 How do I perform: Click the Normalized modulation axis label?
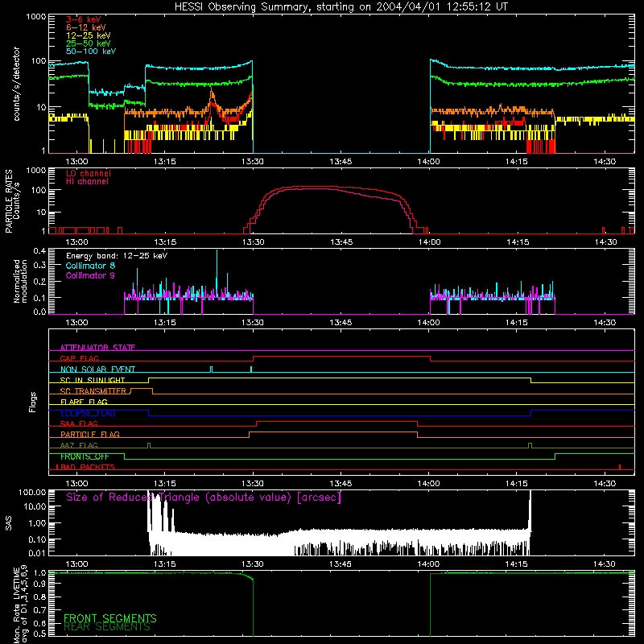[x=20, y=281]
